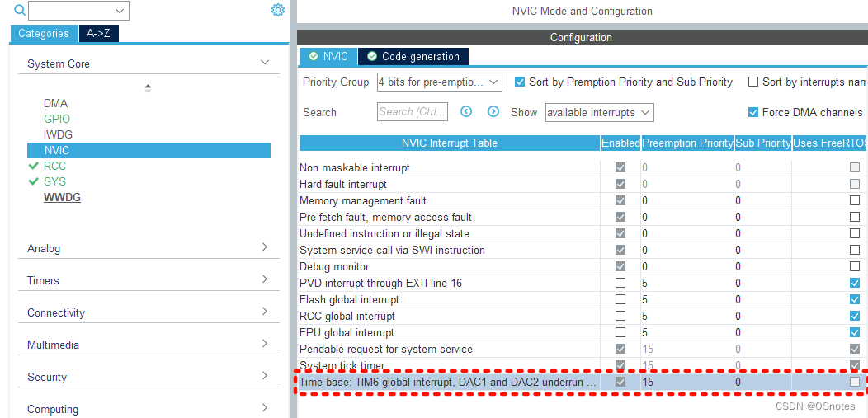Select IWDG in System Core list
Screen dimensions: 868x418
pyautogui.click(x=58, y=134)
